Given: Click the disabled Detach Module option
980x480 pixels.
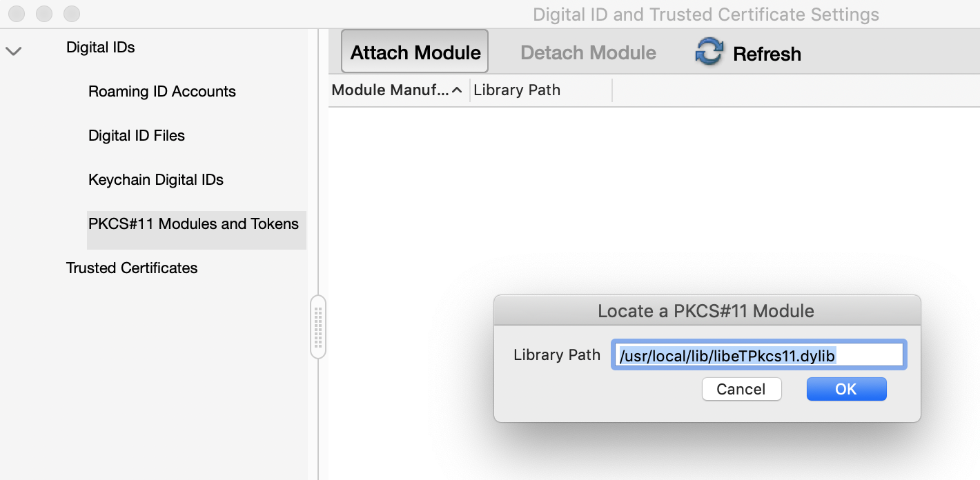Looking at the screenshot, I should pyautogui.click(x=587, y=52).
